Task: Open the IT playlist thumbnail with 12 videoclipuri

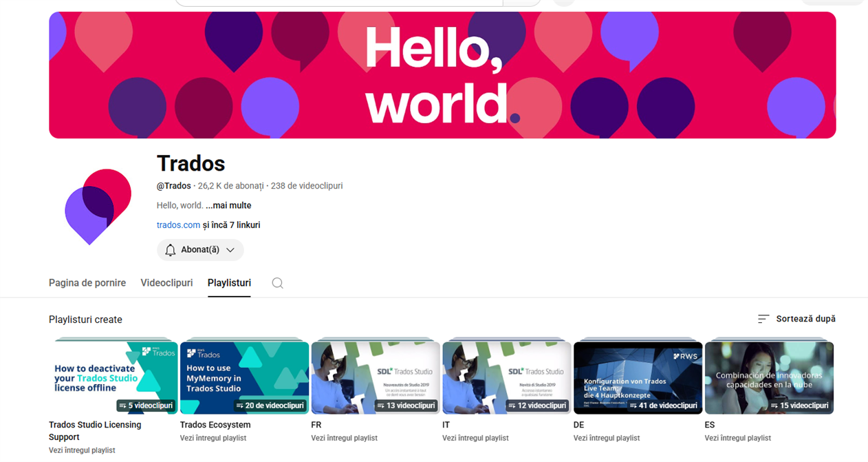Action: [x=507, y=378]
